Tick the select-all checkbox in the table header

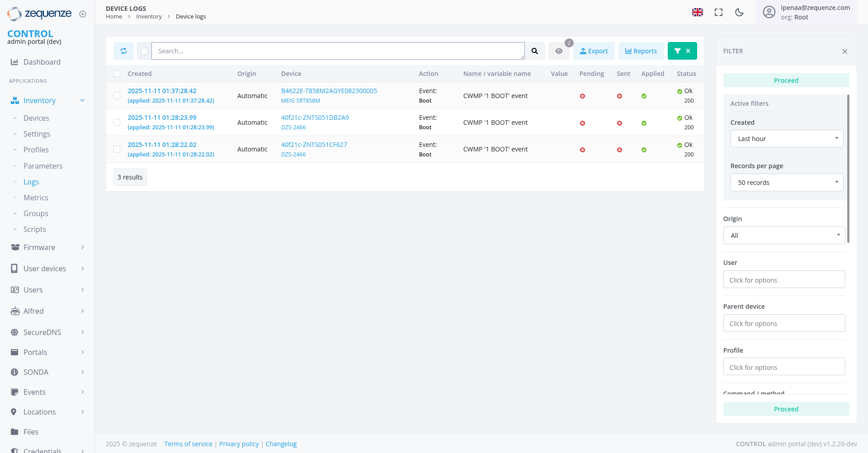[x=117, y=74]
